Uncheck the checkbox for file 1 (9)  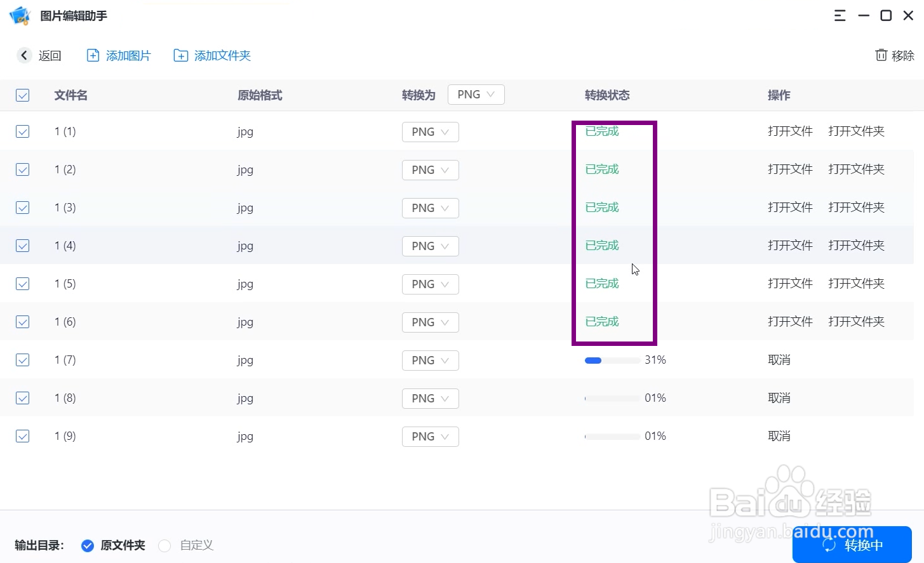click(23, 436)
